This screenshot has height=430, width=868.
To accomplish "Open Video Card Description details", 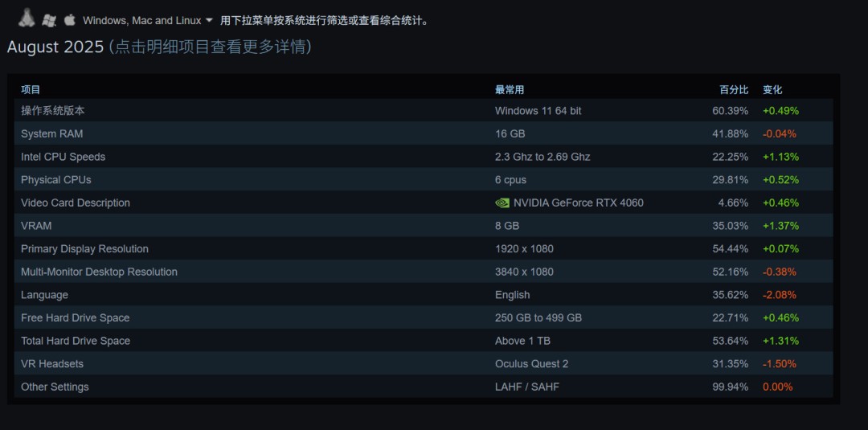I will point(76,203).
